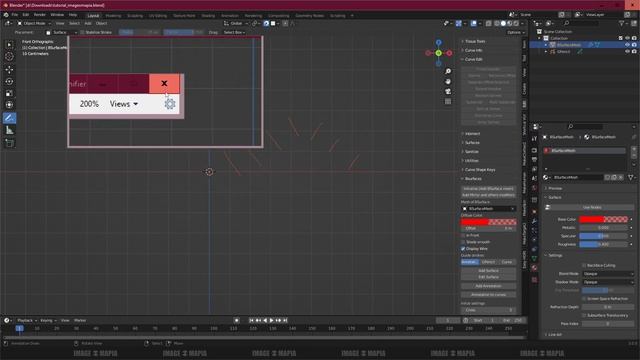Open the Magnifier settings gear
Image resolution: width=640 pixels, height=360 pixels.
pyautogui.click(x=170, y=104)
